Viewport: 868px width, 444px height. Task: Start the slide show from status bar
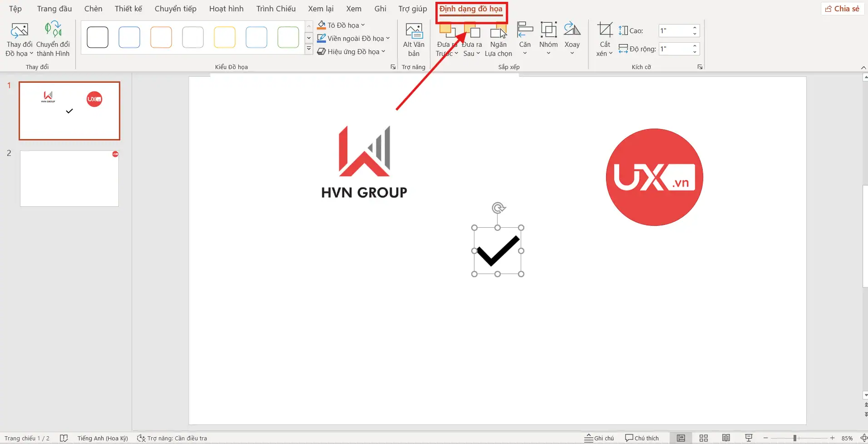[749, 438]
